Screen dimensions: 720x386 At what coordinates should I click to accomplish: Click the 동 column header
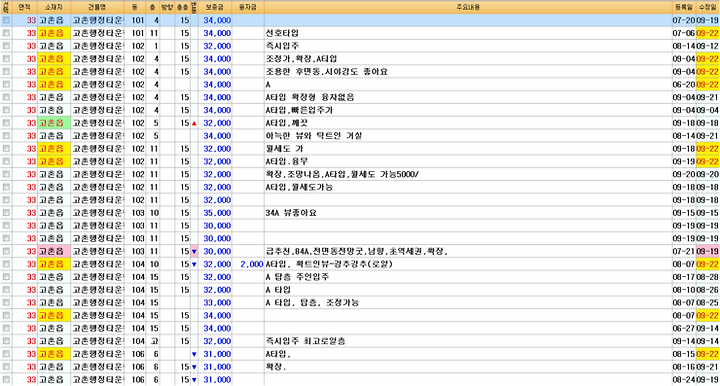pos(135,7)
